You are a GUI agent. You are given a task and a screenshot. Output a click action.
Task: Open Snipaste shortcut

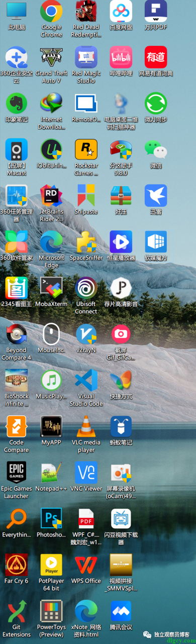(86, 195)
